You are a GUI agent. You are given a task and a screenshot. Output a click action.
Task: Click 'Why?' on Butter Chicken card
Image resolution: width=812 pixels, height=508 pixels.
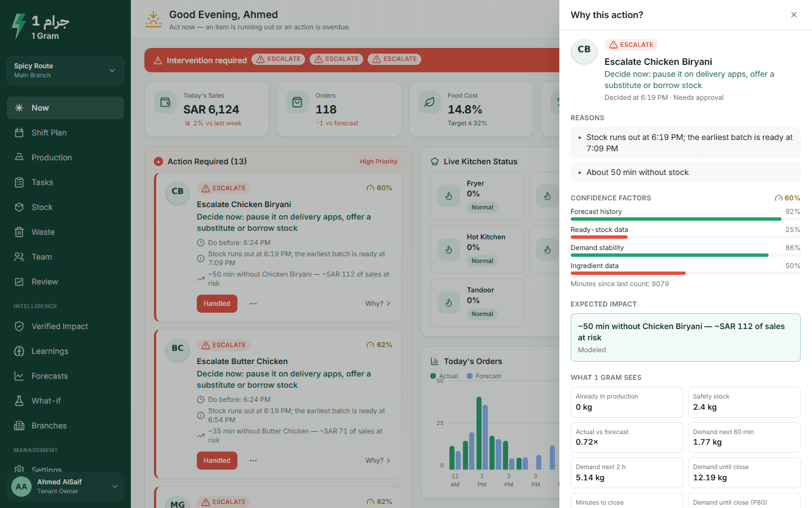point(378,461)
